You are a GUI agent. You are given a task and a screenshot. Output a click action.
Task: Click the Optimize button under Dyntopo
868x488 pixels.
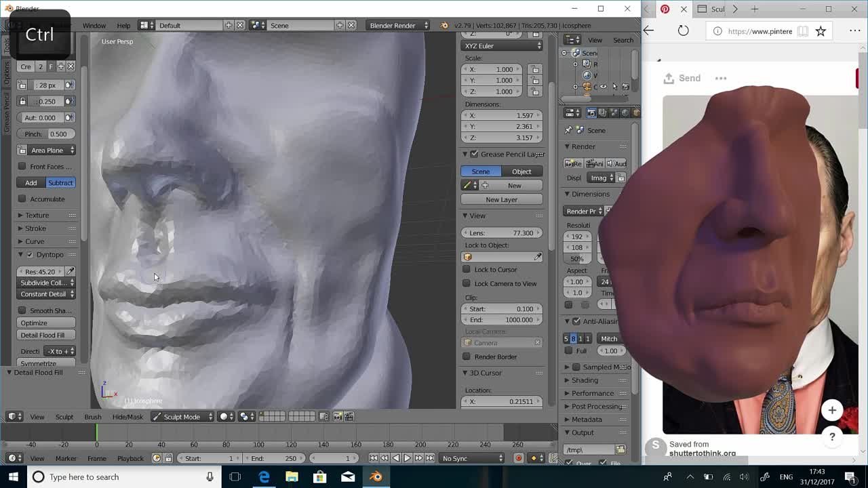[x=45, y=322]
